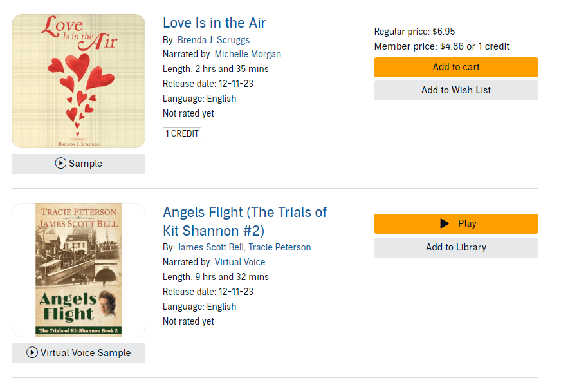
Task: View author James Scott Bell
Action: click(x=210, y=247)
